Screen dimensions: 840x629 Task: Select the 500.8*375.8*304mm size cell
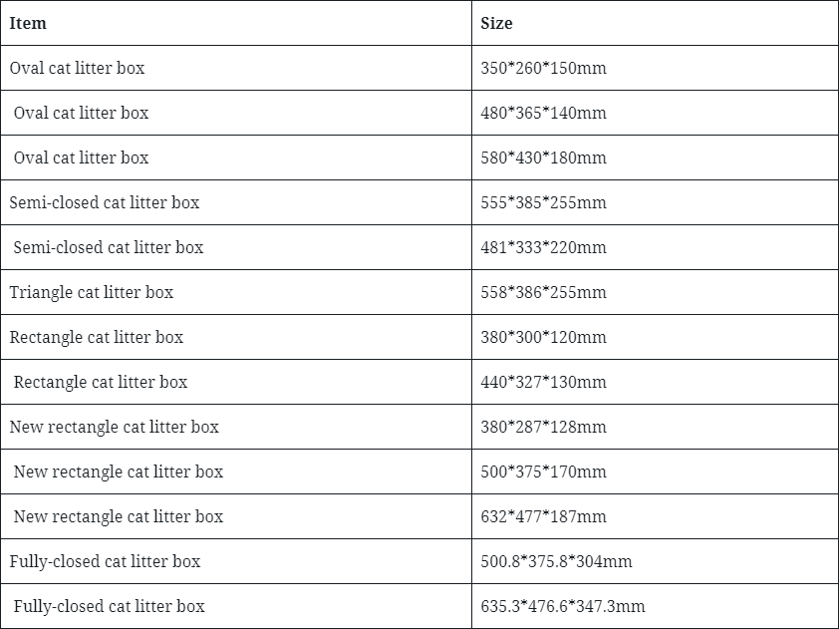tap(556, 561)
